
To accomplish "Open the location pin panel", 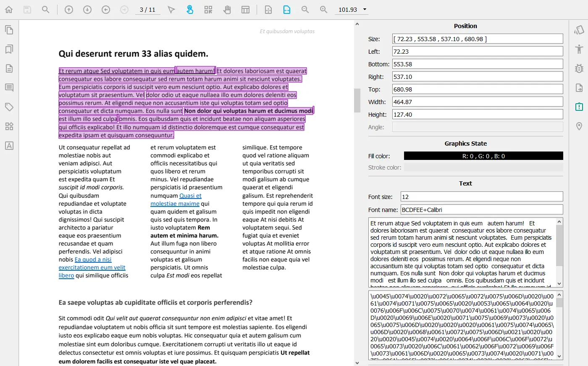I will pyautogui.click(x=579, y=126).
